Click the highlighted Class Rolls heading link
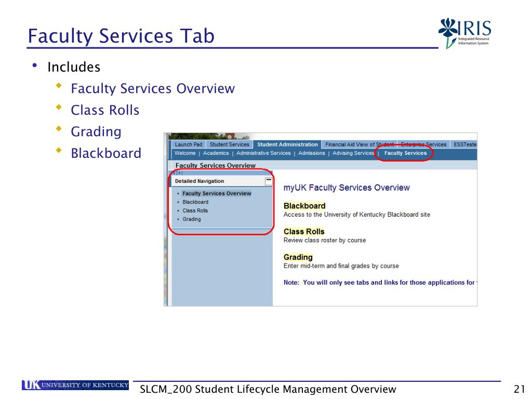Viewport: 532px width, 399px height. pos(304,232)
